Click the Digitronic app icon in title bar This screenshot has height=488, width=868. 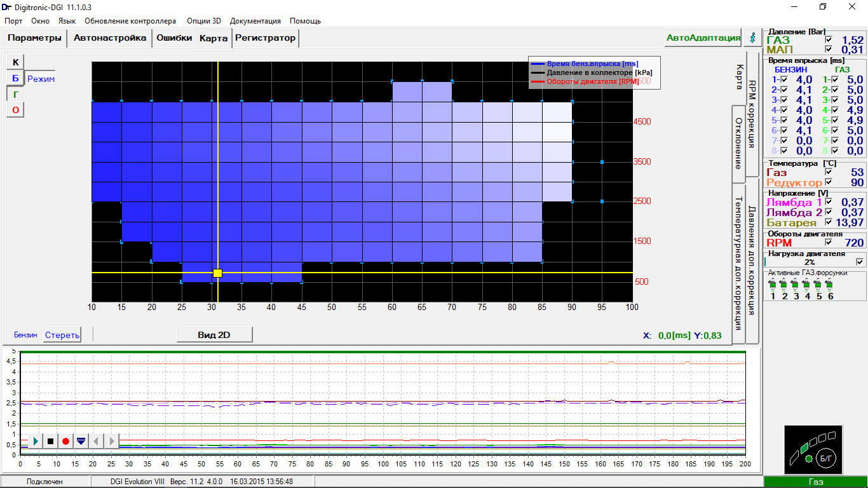[x=6, y=6]
